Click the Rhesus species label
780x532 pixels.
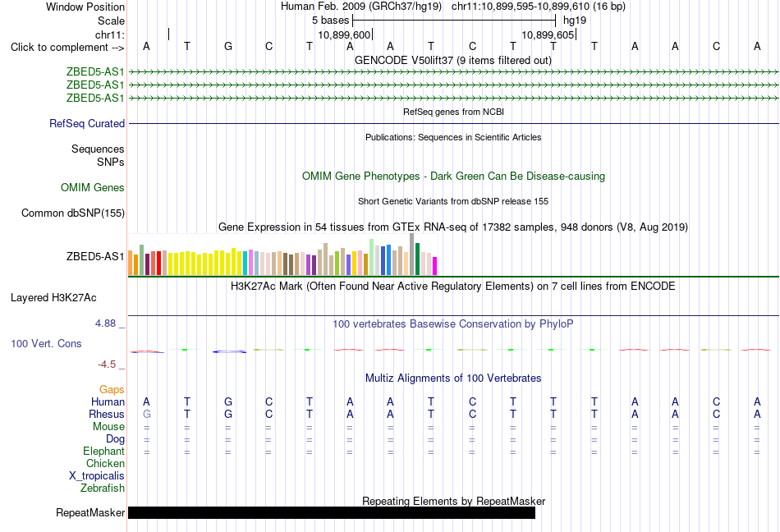107,414
